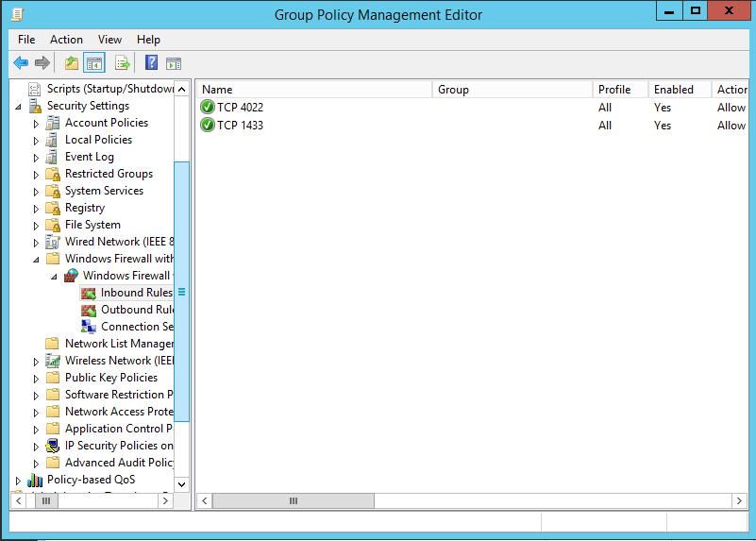Screen dimensions: 756x541
Task: Click the Export List toolbar icon
Action: point(123,62)
